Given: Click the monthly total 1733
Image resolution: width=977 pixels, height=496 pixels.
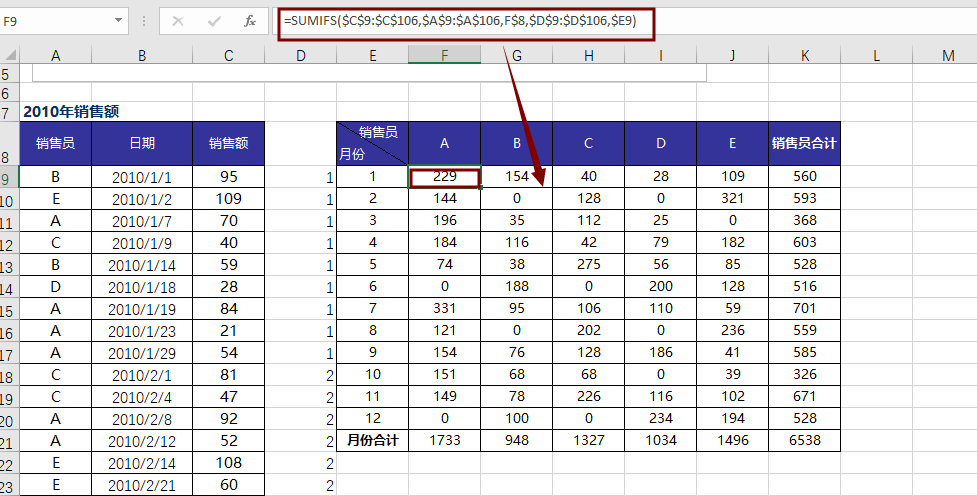Looking at the screenshot, I should coord(444,441).
